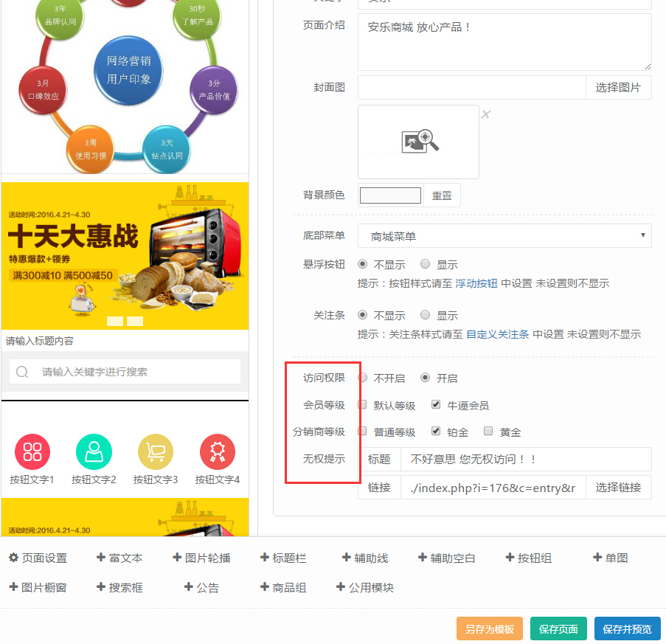Image resolution: width=666 pixels, height=644 pixels.
Task: Click the cover image placeholder thumbnail
Action: click(419, 142)
